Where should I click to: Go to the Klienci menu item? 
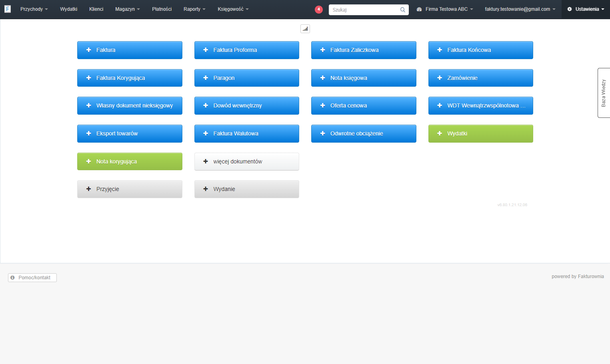pyautogui.click(x=96, y=9)
